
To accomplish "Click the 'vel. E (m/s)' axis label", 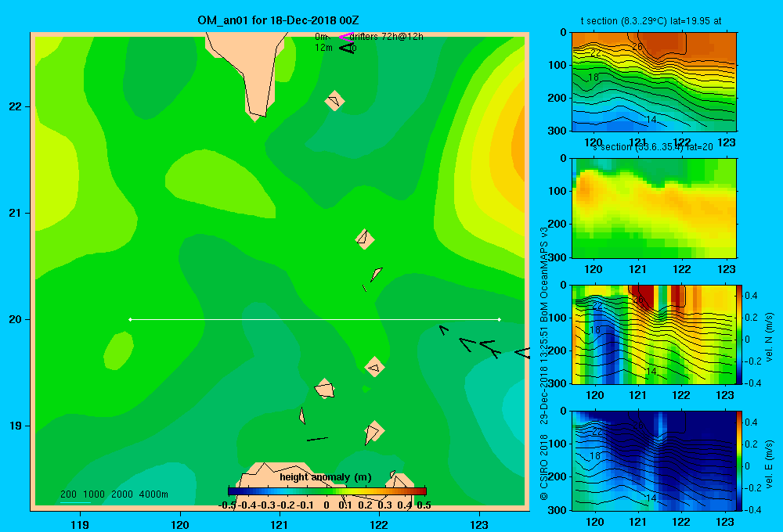I will 770,464.
